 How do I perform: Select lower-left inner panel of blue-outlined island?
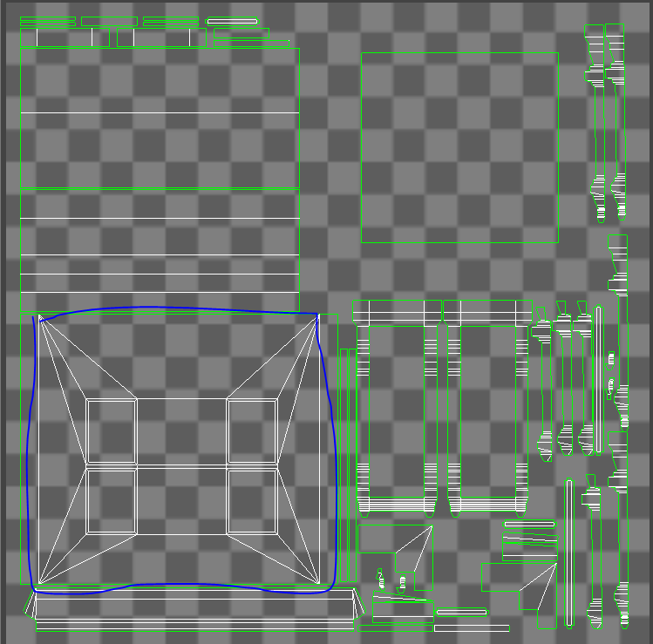112,501
